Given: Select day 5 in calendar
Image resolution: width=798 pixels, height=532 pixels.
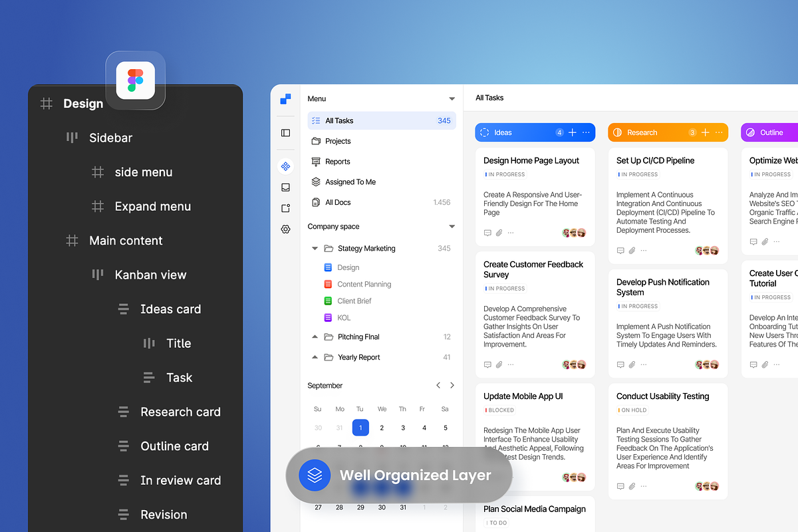Looking at the screenshot, I should [x=446, y=428].
